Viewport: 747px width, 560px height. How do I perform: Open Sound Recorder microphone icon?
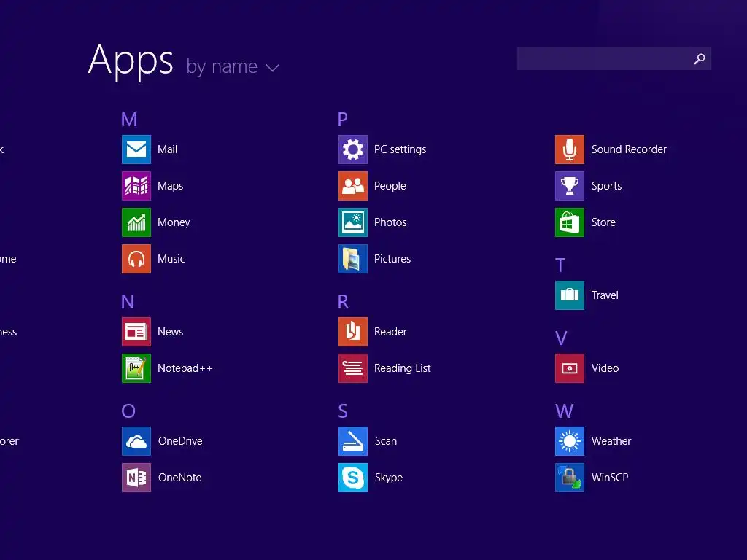[x=570, y=149]
